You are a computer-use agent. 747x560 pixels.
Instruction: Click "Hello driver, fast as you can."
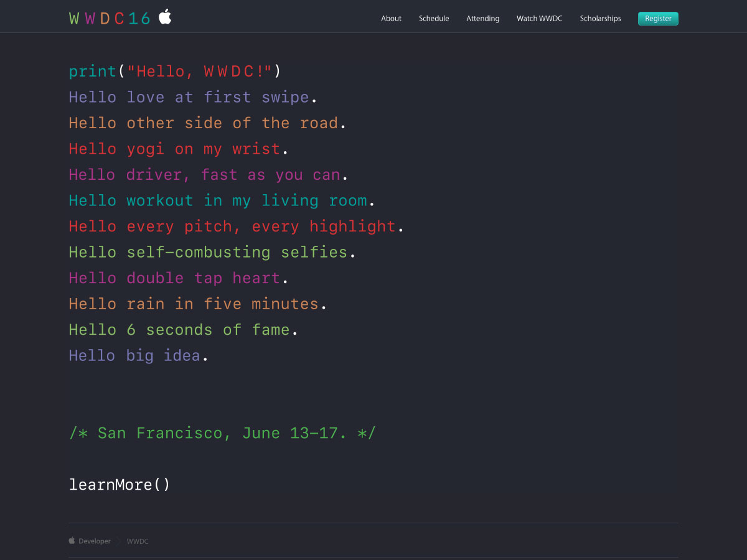208,175
